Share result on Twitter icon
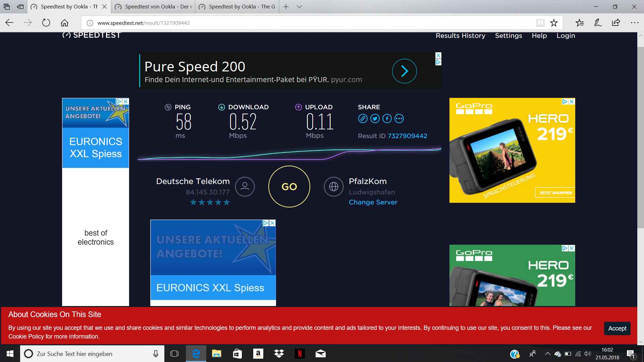 pos(375,119)
